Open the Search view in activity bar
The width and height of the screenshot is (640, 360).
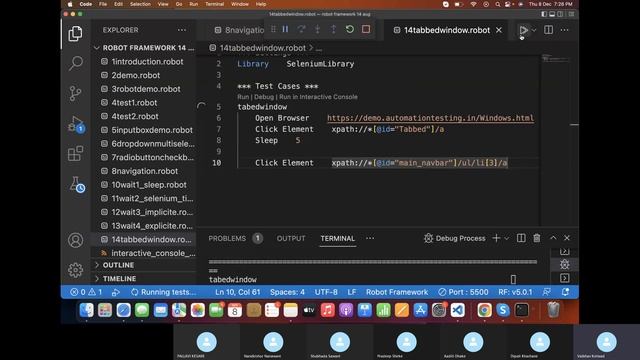pyautogui.click(x=76, y=63)
